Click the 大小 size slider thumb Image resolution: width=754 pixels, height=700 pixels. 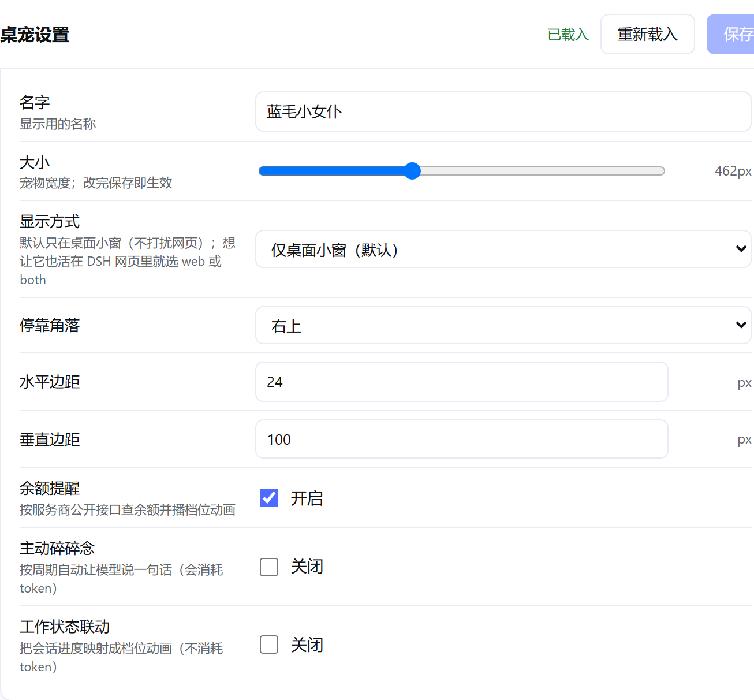click(412, 170)
